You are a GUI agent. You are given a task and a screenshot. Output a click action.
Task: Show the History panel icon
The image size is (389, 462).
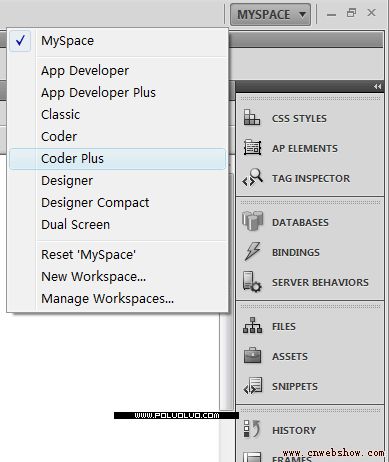pyautogui.click(x=252, y=429)
